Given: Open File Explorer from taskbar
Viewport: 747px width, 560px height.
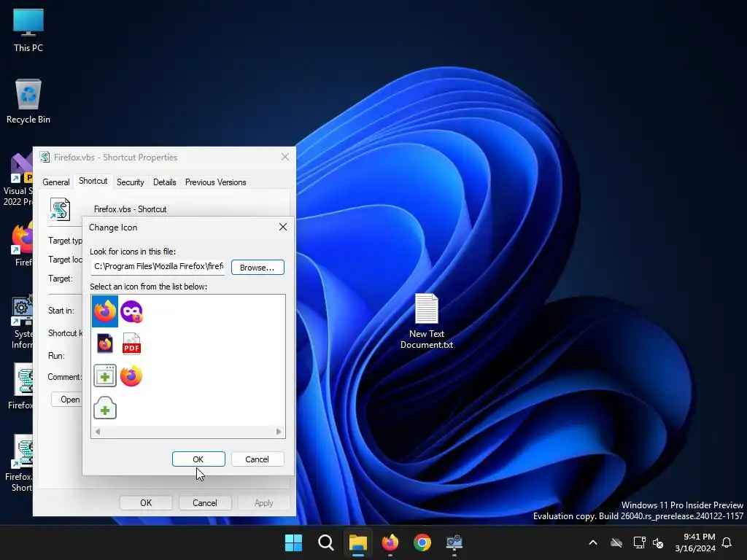Looking at the screenshot, I should [x=357, y=542].
